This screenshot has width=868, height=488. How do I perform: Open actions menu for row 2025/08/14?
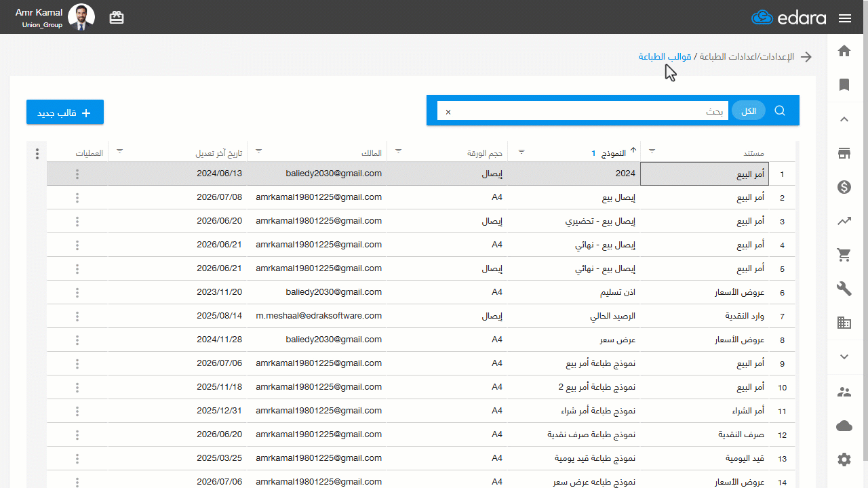pos(77,317)
